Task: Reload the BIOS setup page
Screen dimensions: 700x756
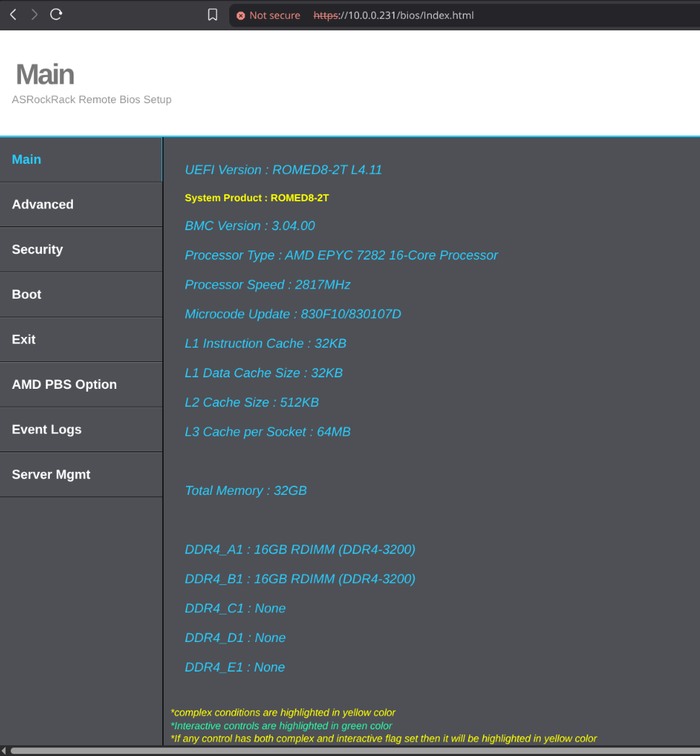Action: tap(56, 14)
